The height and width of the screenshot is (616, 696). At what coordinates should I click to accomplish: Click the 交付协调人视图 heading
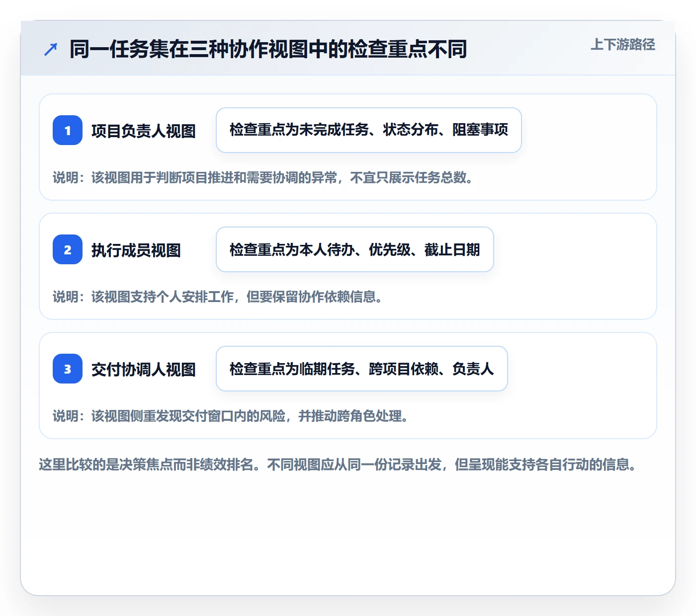(x=144, y=369)
